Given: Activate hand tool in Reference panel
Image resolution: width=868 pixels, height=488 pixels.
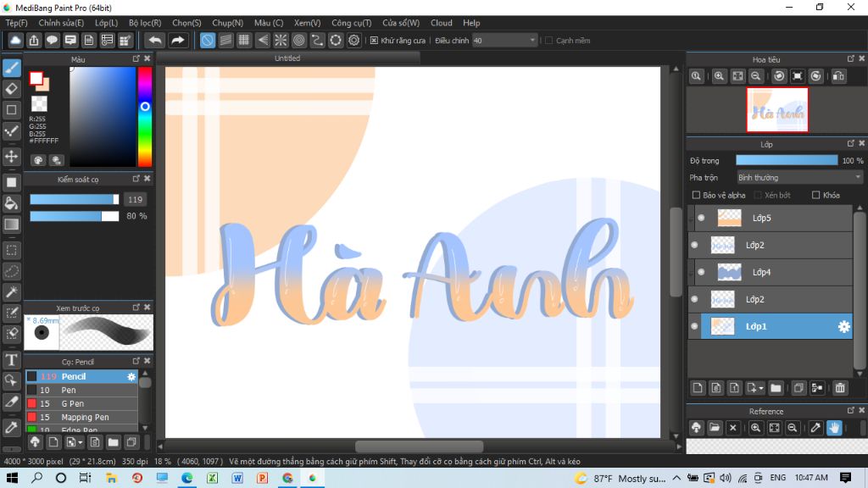Looking at the screenshot, I should (x=834, y=428).
